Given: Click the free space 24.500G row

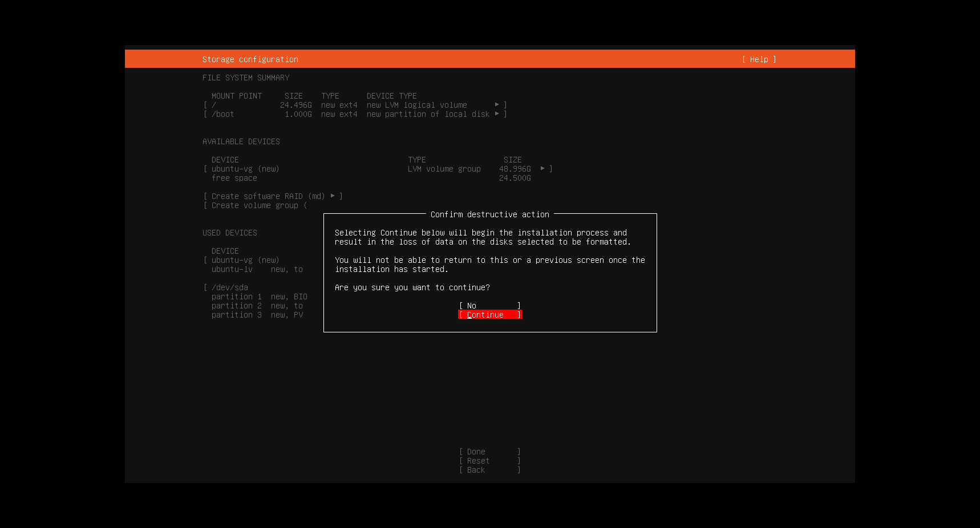Looking at the screenshot, I should 371,178.
